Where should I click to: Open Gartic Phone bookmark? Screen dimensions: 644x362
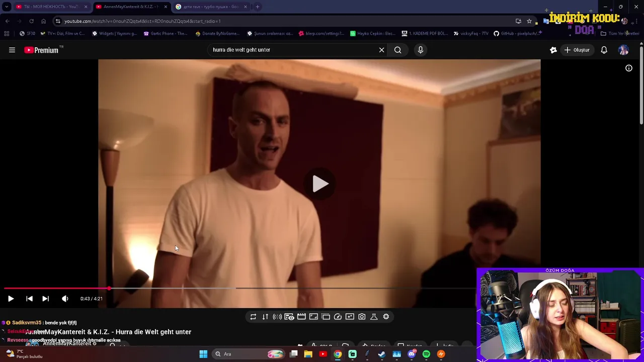[x=166, y=34]
